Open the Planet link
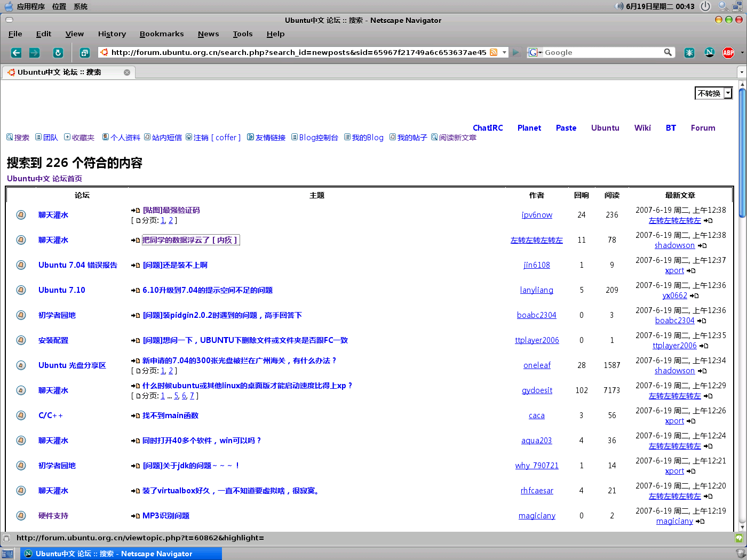 click(529, 128)
